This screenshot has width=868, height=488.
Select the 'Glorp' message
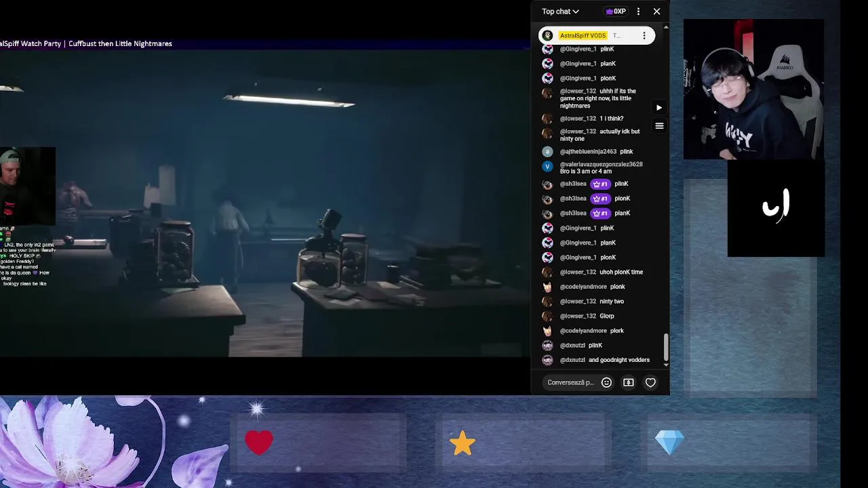pos(607,317)
